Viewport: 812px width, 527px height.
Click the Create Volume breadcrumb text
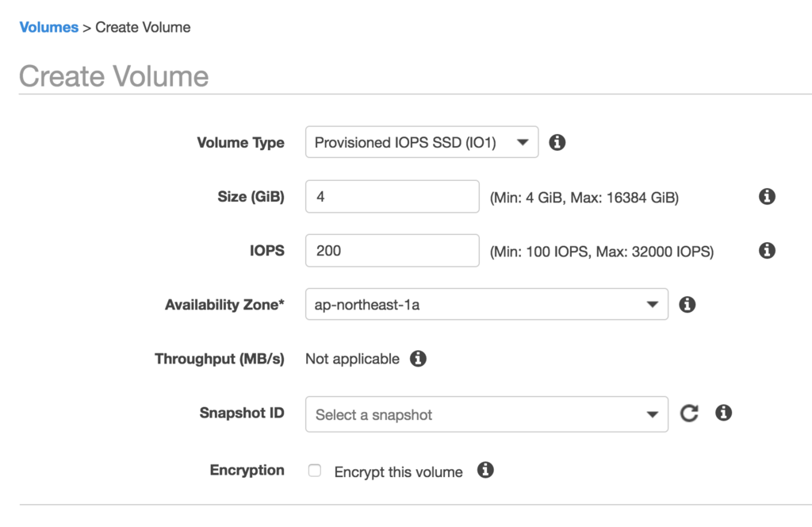tap(143, 27)
